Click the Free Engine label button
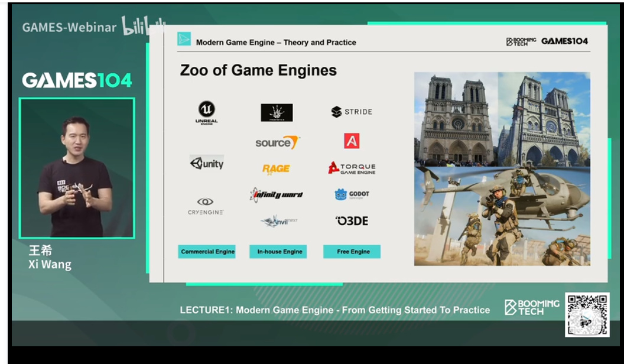The image size is (624, 364). click(x=352, y=251)
